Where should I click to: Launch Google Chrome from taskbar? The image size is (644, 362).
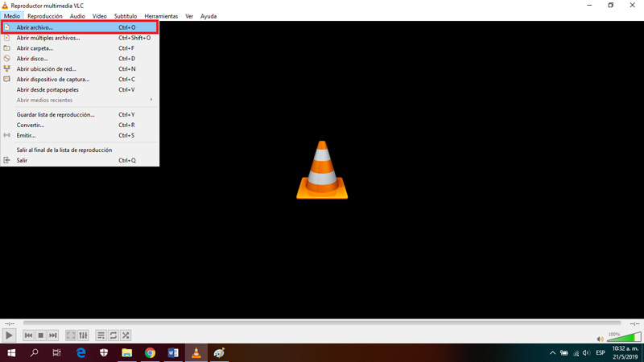tap(150, 353)
